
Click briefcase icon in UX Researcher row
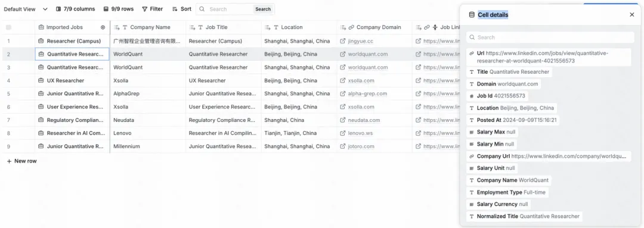click(41, 80)
